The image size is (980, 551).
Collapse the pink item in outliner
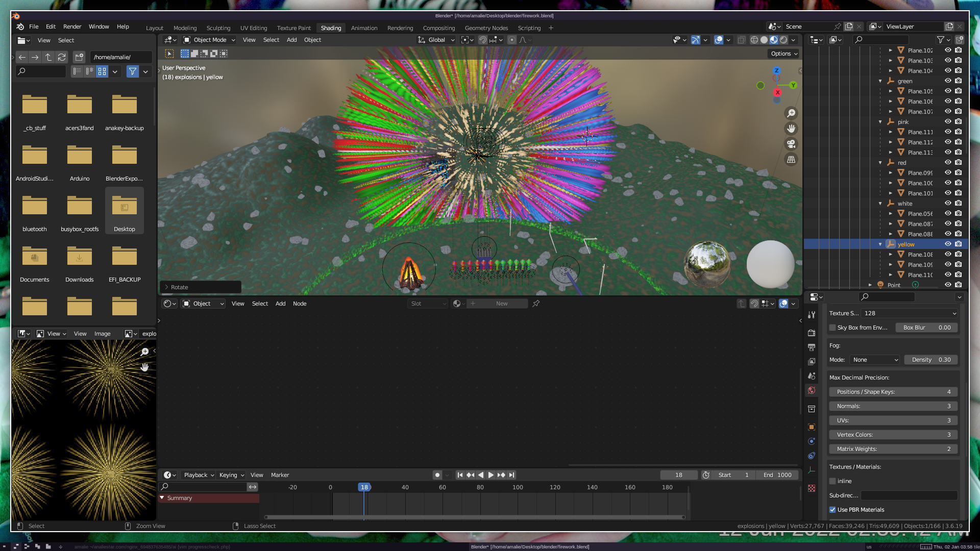880,122
